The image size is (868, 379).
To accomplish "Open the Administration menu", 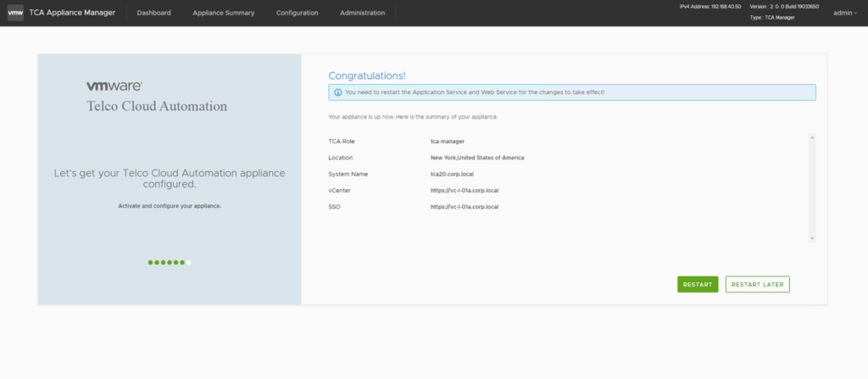I will pos(363,13).
